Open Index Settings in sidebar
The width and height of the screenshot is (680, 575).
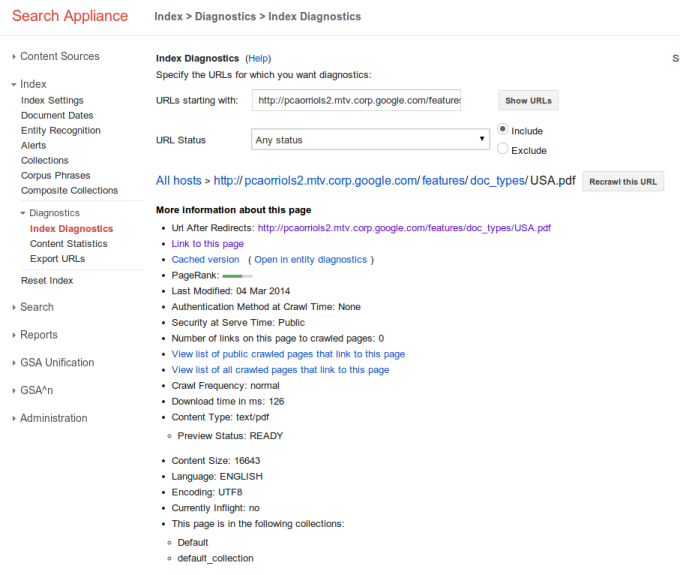pos(52,100)
